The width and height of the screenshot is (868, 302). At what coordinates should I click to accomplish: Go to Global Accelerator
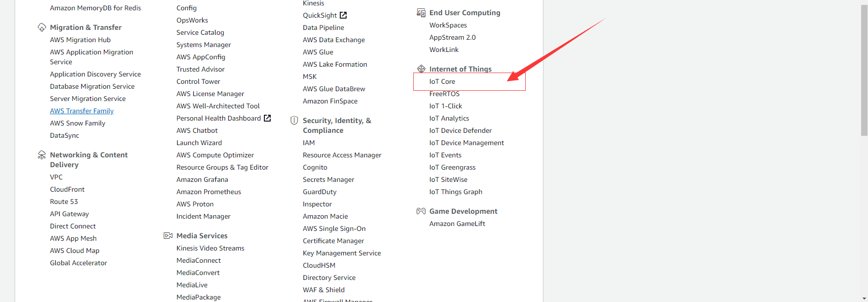(78, 263)
